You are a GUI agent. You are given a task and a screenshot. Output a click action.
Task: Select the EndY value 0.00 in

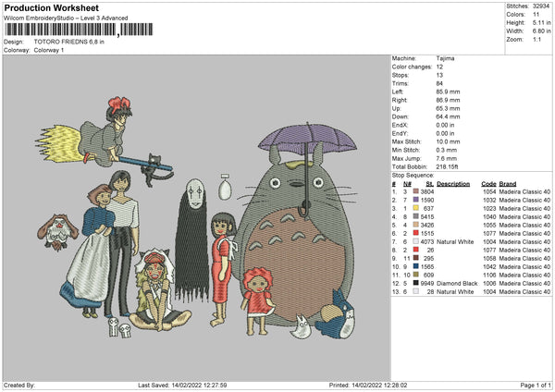445,133
